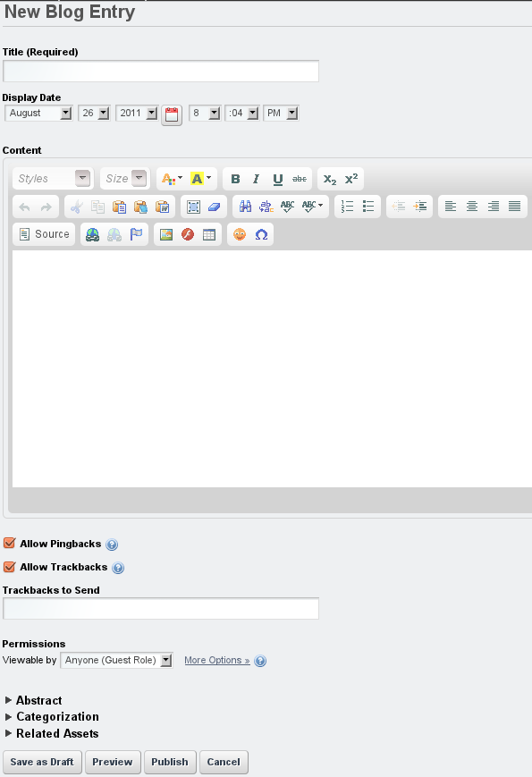
Task: Insert special character omega icon
Action: [x=261, y=234]
